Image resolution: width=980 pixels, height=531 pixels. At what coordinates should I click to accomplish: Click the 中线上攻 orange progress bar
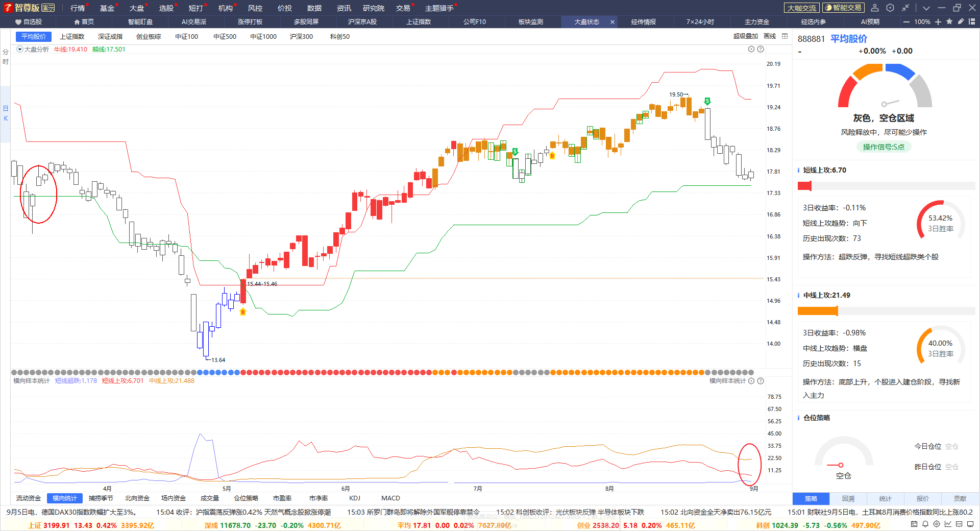(818, 311)
